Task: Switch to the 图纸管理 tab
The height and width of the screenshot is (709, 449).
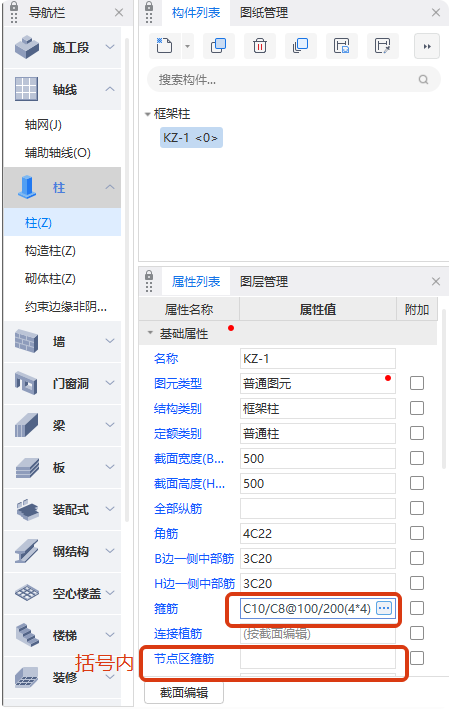Action: point(264,13)
